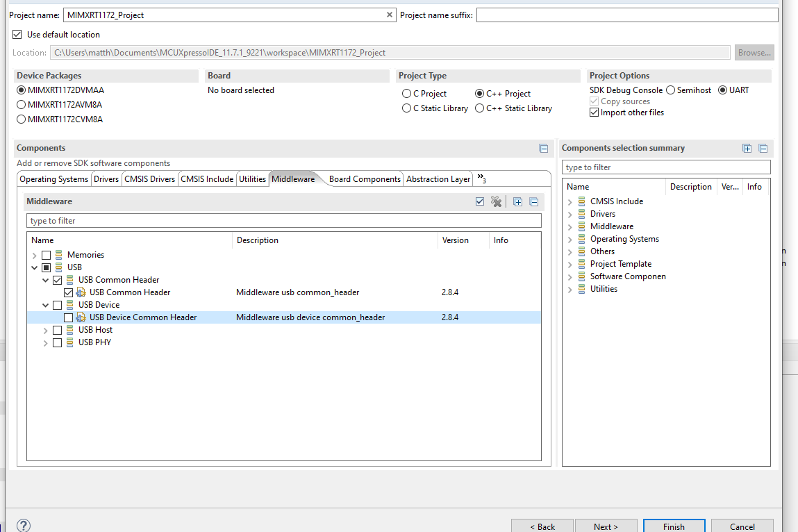Check the USB Device Common Header component

[68, 317]
